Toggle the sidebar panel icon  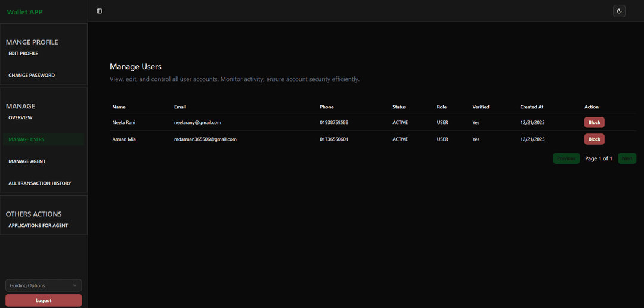pyautogui.click(x=100, y=11)
